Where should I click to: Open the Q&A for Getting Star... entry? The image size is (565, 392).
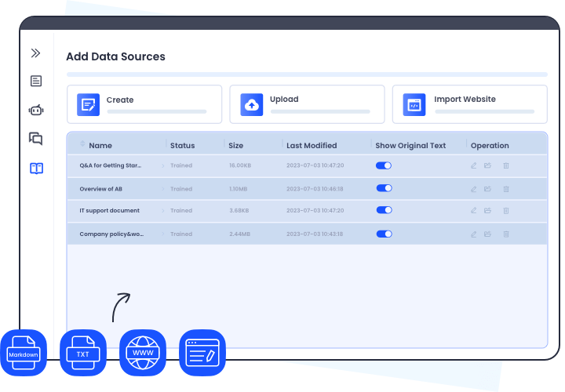[111, 165]
